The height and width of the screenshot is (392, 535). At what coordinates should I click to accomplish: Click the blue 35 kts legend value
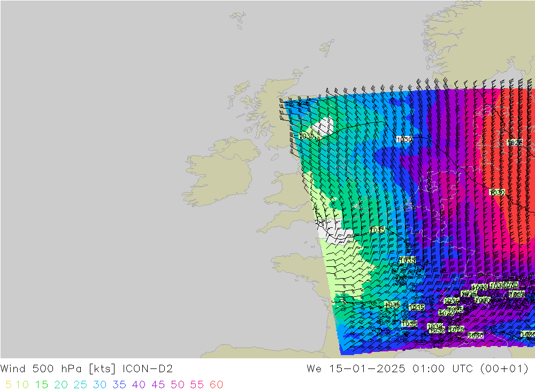pos(119,385)
